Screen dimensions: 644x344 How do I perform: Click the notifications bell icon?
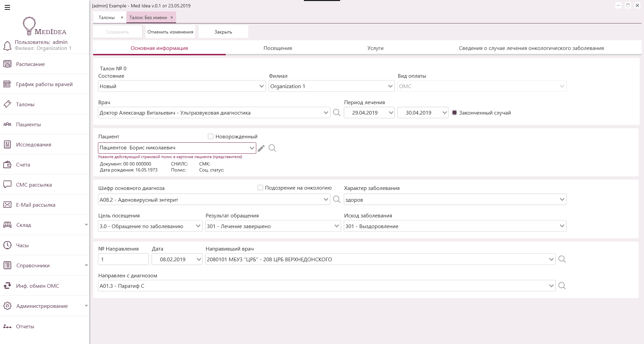(7, 46)
